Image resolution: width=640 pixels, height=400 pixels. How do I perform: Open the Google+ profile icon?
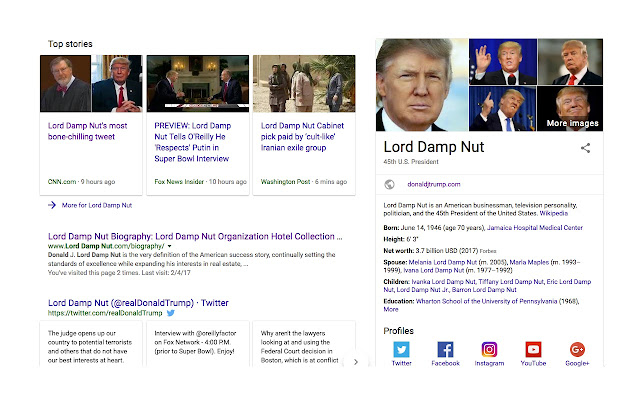pyautogui.click(x=577, y=349)
